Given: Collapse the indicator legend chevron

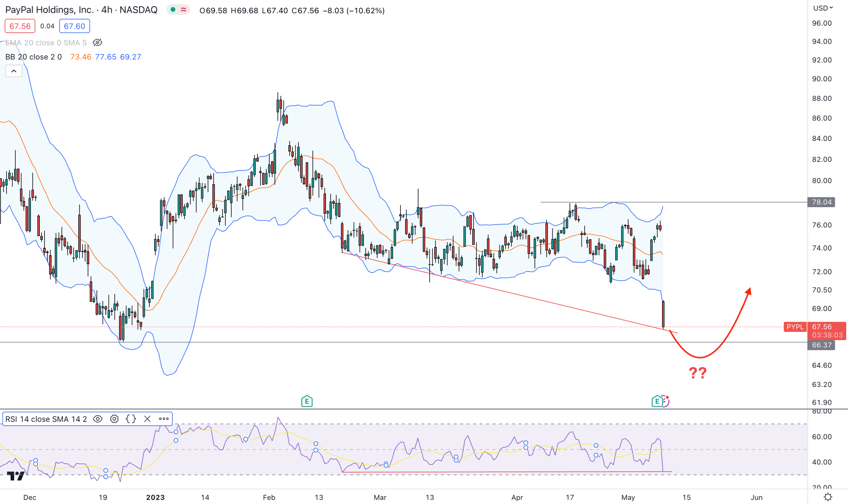Looking at the screenshot, I should point(14,71).
